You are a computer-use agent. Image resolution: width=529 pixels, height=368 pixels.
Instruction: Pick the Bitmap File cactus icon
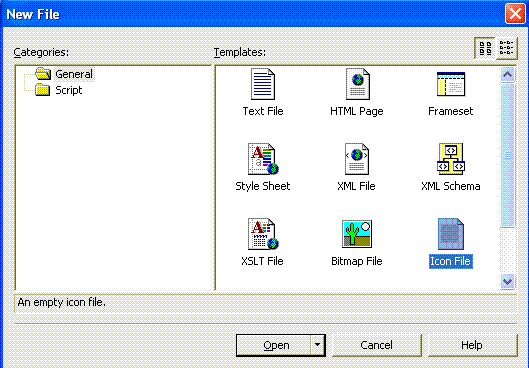tap(357, 234)
